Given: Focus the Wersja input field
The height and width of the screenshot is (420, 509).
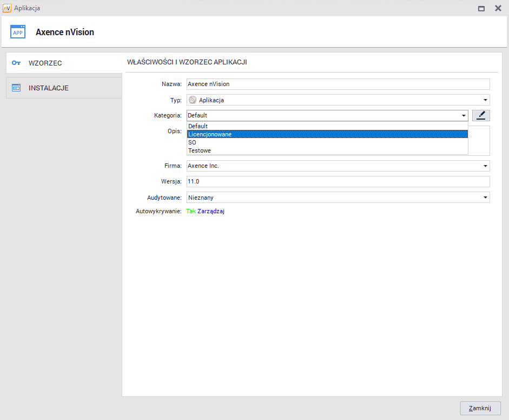Looking at the screenshot, I should point(338,182).
